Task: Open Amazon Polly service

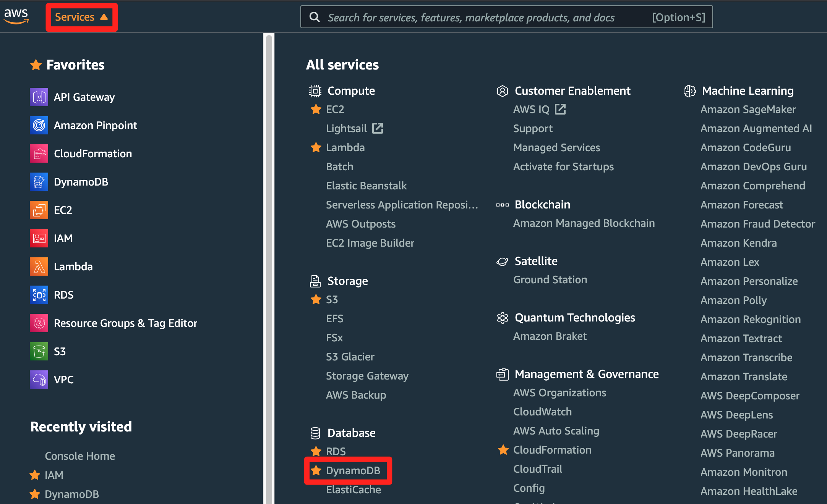Action: 733,300
